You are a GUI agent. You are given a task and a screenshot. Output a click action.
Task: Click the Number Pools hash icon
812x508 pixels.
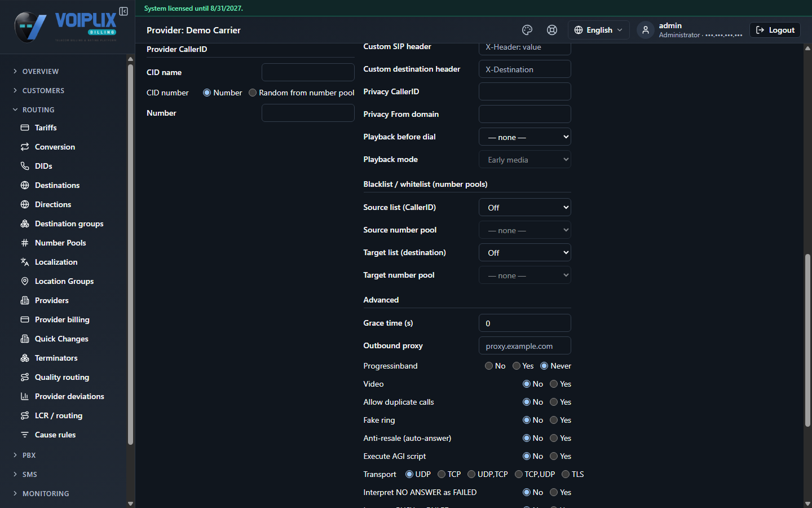pyautogui.click(x=25, y=243)
